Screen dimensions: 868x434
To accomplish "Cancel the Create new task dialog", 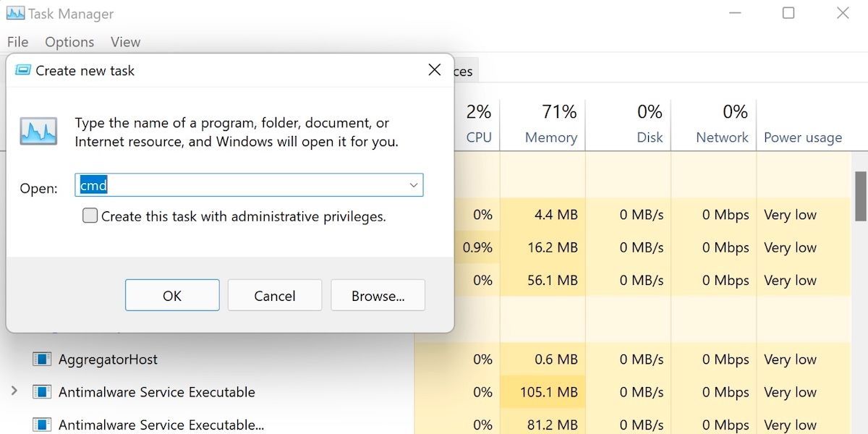I will 274,295.
